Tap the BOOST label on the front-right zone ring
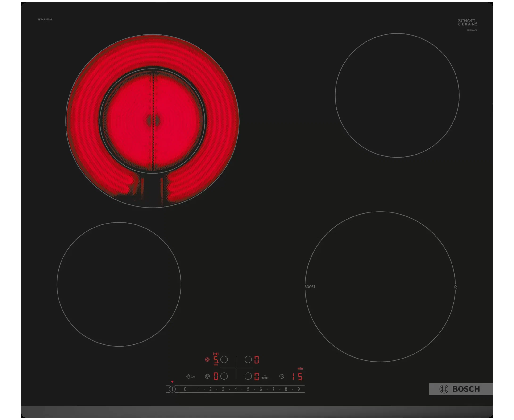Image resolution: width=514 pixels, height=420 pixels. pos(310,287)
